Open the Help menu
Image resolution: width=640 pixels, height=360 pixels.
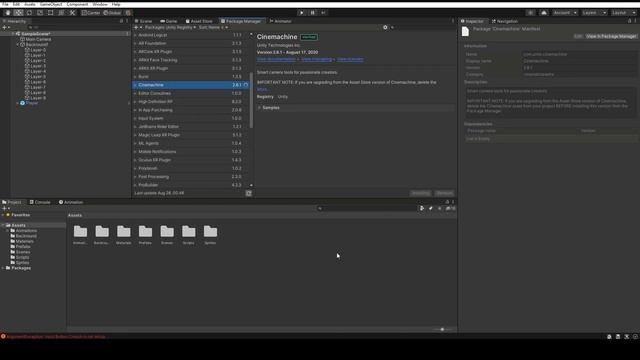coord(116,4)
